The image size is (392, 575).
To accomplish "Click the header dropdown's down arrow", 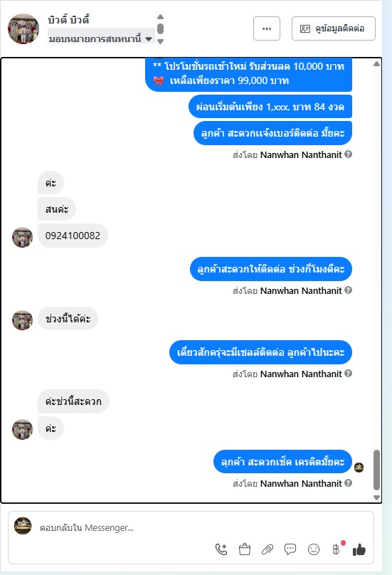I will click(160, 41).
